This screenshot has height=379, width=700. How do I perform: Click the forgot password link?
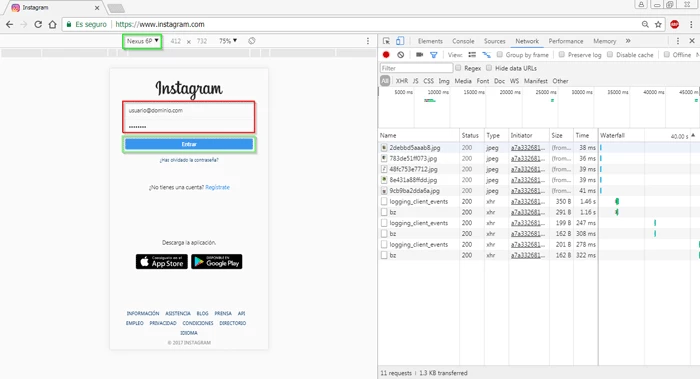coord(189,160)
